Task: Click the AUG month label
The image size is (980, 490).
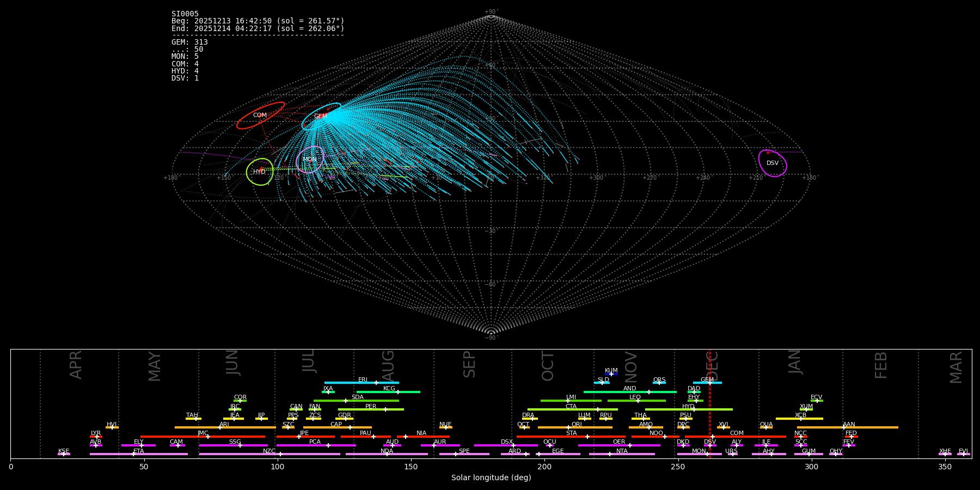Action: click(x=388, y=365)
